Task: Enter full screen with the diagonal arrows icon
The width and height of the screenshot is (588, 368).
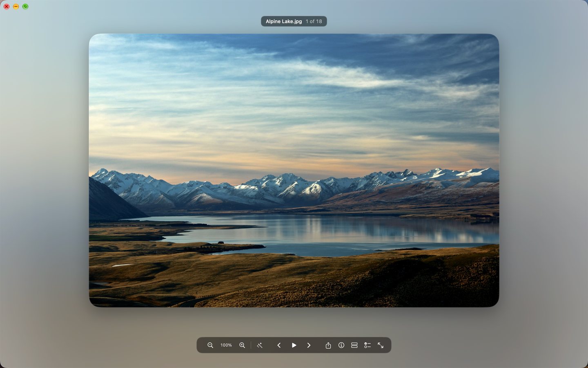Action: 381,345
